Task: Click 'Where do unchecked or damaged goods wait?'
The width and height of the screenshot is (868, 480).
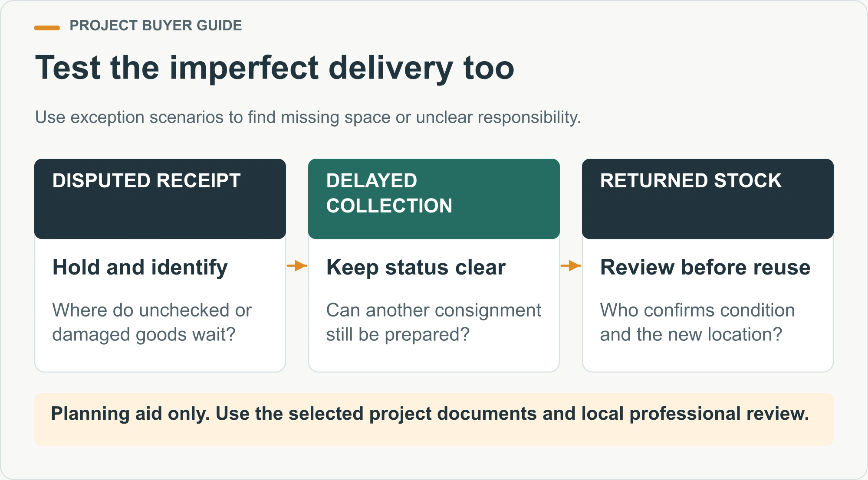Action: coord(152,323)
